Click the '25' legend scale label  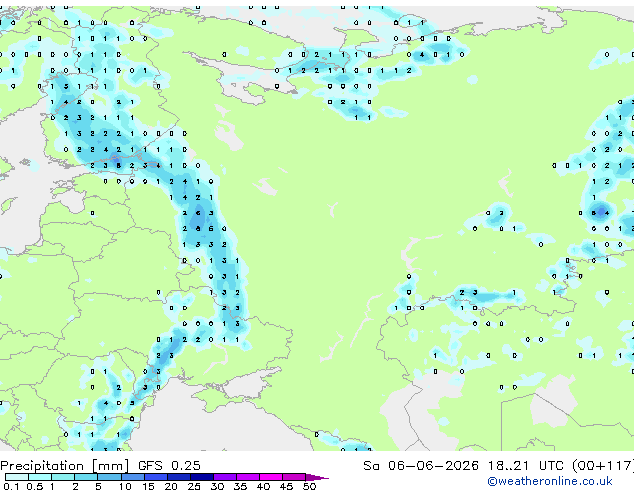(x=194, y=486)
